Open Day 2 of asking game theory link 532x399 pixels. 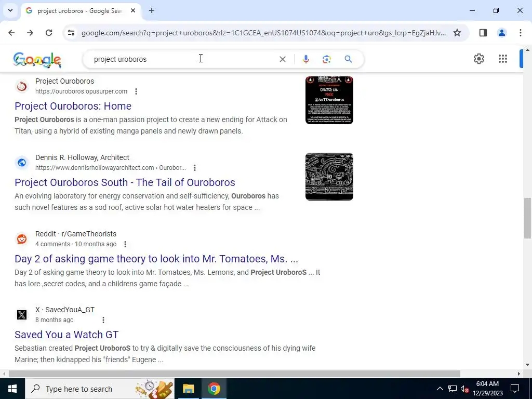(156, 259)
